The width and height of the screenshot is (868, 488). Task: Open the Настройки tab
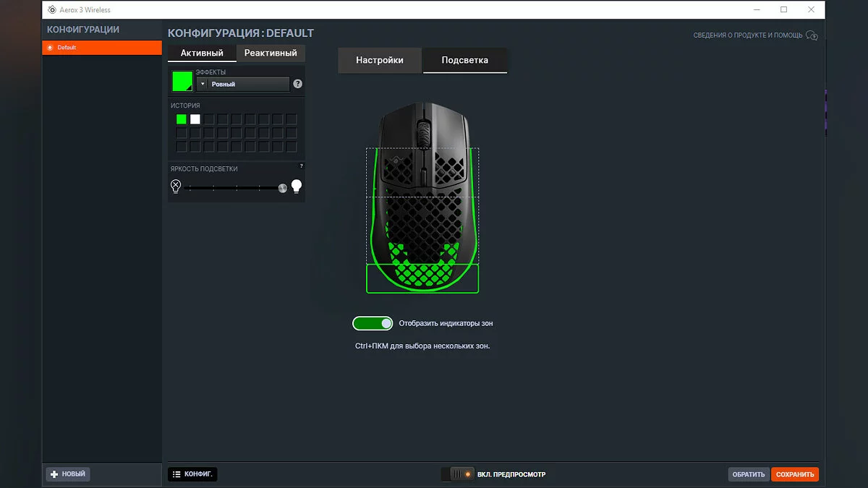point(380,60)
